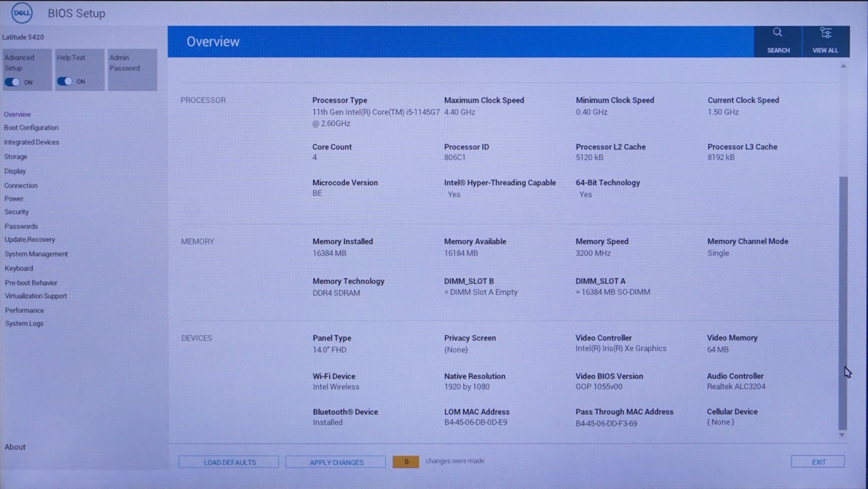The image size is (868, 489).
Task: Click the Processor ID value 806C1
Action: (x=455, y=158)
